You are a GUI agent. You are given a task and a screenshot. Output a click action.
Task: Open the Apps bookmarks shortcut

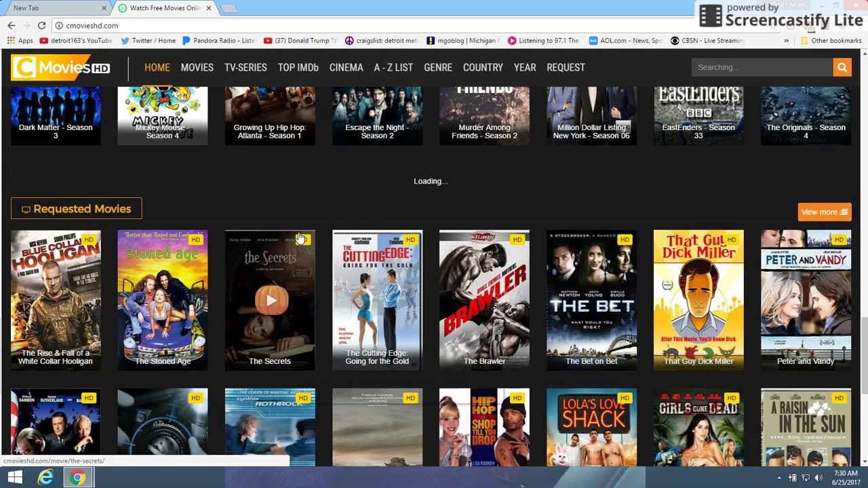[20, 41]
